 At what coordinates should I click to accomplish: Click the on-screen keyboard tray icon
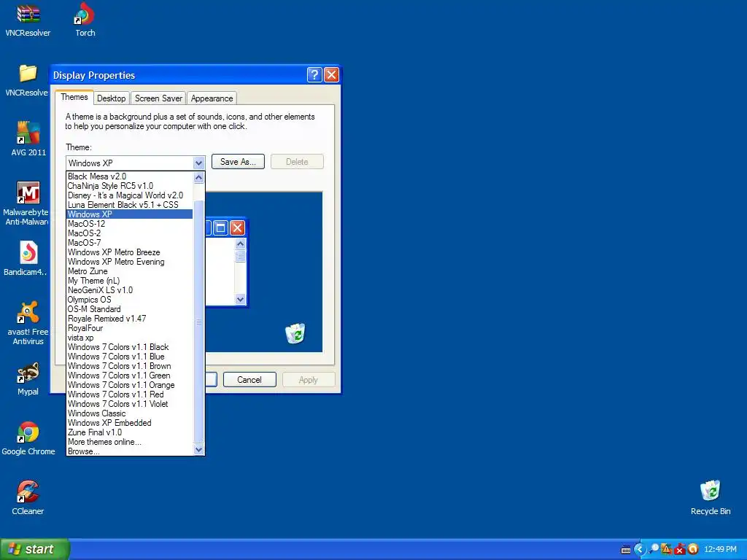coord(626,550)
